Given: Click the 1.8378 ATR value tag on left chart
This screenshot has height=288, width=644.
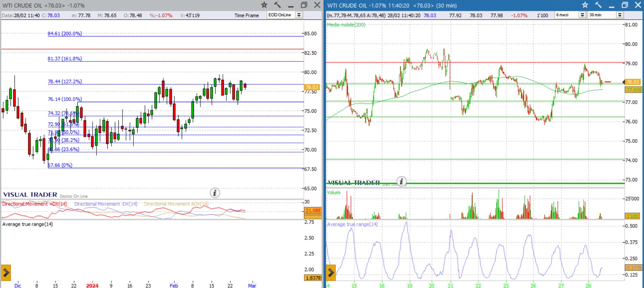Looking at the screenshot, I should pos(313,278).
